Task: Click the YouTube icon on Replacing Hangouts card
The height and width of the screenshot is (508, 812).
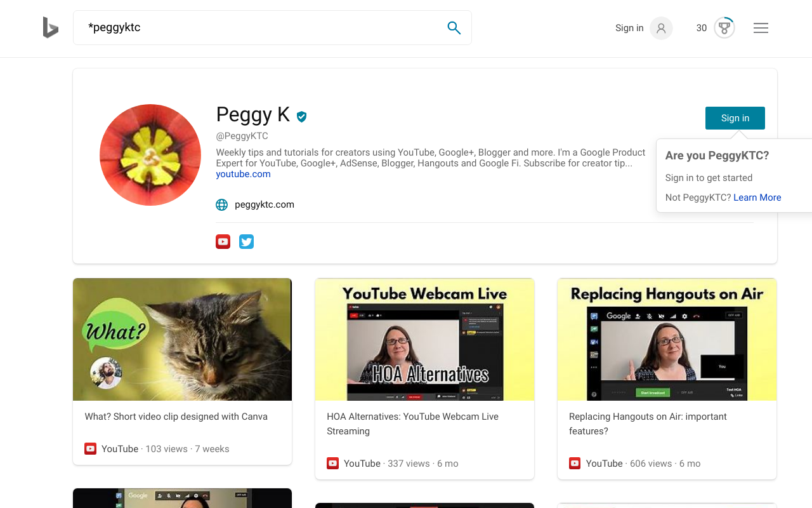Action: [574, 463]
